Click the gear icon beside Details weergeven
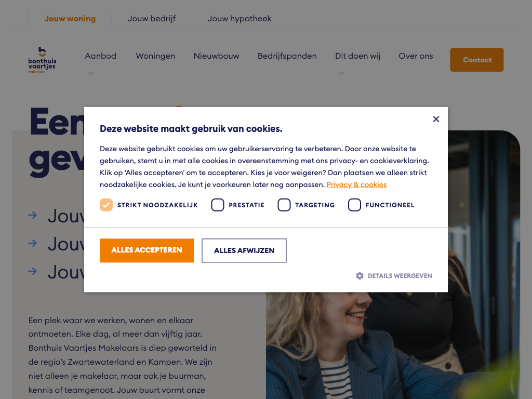Image resolution: width=532 pixels, height=399 pixels. [x=360, y=276]
